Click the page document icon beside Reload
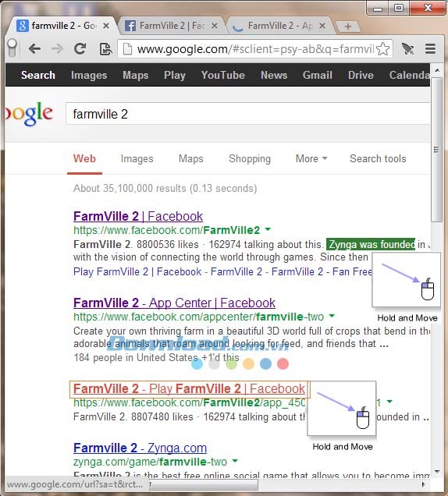 click(x=105, y=49)
